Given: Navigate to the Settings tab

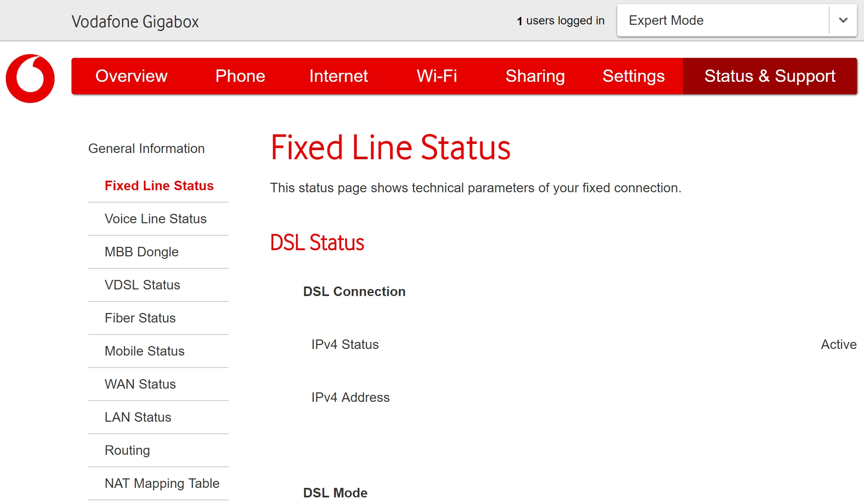Looking at the screenshot, I should click(x=633, y=76).
